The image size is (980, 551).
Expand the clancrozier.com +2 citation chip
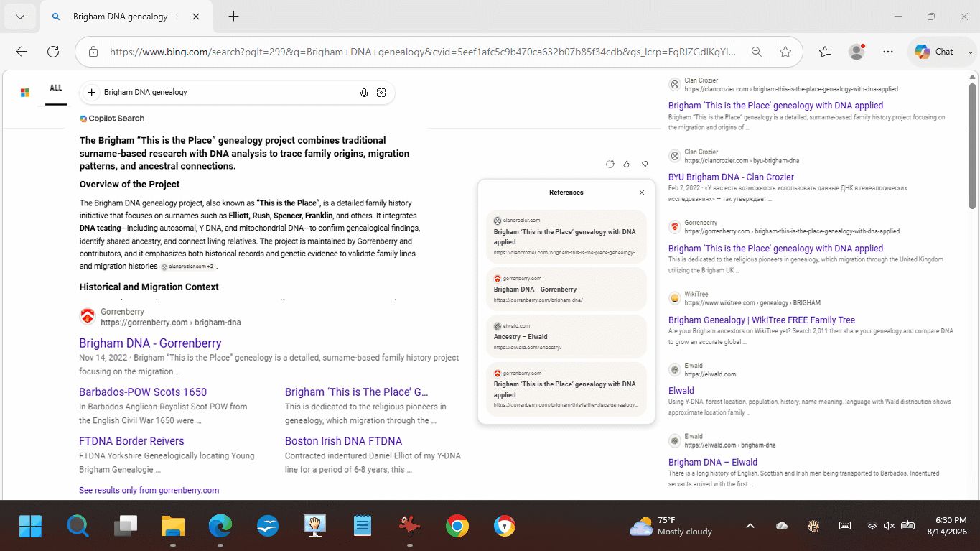(187, 267)
